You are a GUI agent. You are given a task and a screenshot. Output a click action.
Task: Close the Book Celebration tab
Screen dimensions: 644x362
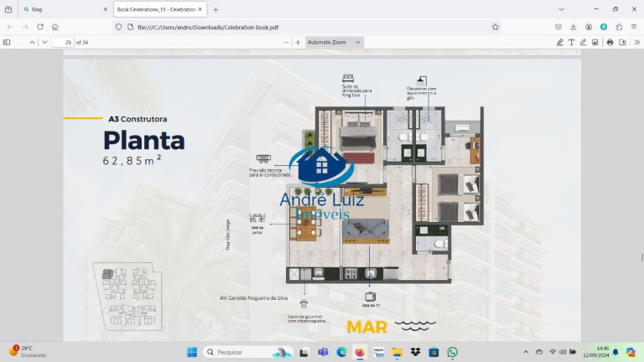(x=200, y=9)
